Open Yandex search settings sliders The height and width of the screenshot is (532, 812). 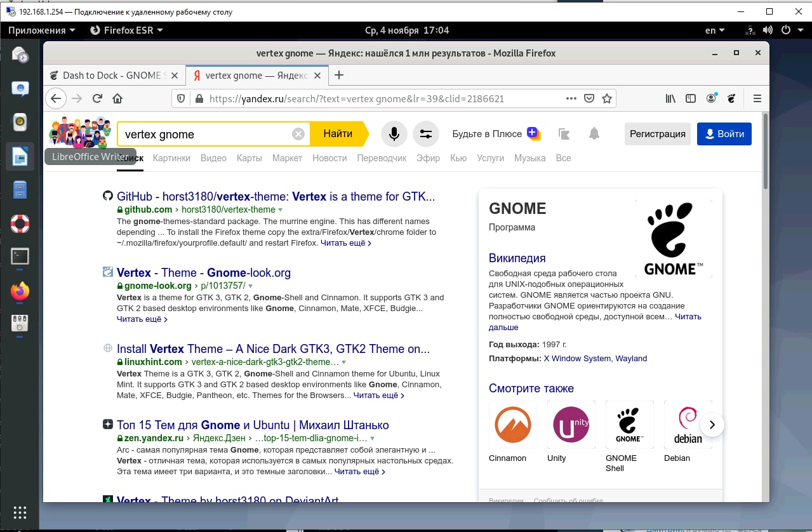[x=426, y=134]
